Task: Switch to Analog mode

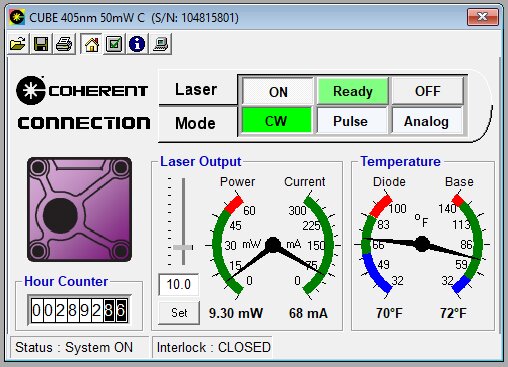Action: tap(427, 121)
